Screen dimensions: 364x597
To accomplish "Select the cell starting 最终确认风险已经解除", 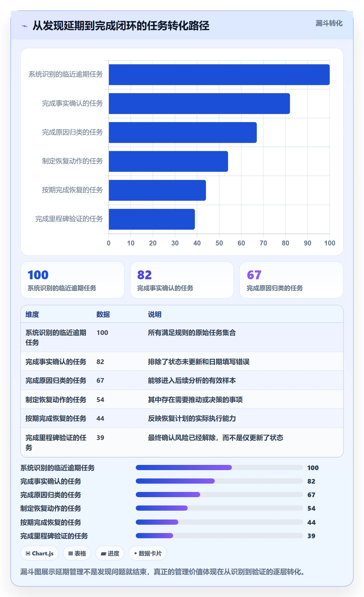I will click(x=216, y=438).
